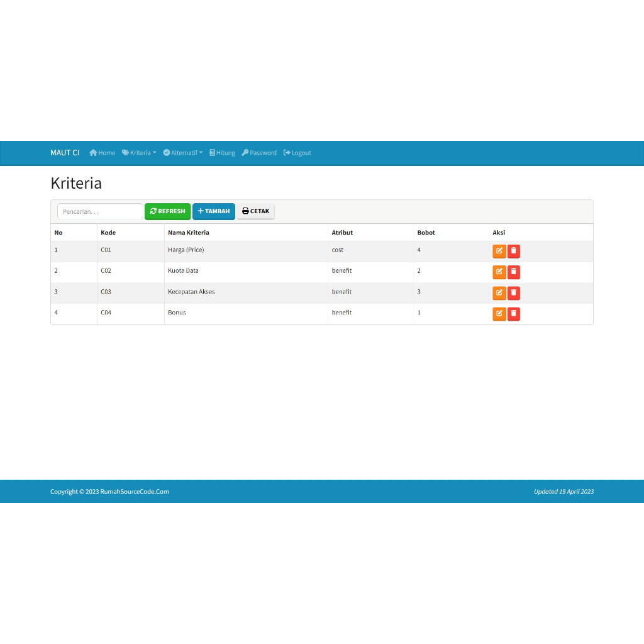This screenshot has height=644, width=644.
Task: Click the Kriteria page heading
Action: pos(76,183)
